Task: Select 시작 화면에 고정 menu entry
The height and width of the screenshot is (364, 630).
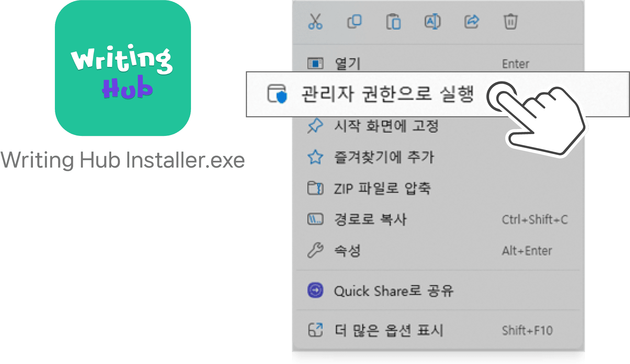Action: (387, 125)
